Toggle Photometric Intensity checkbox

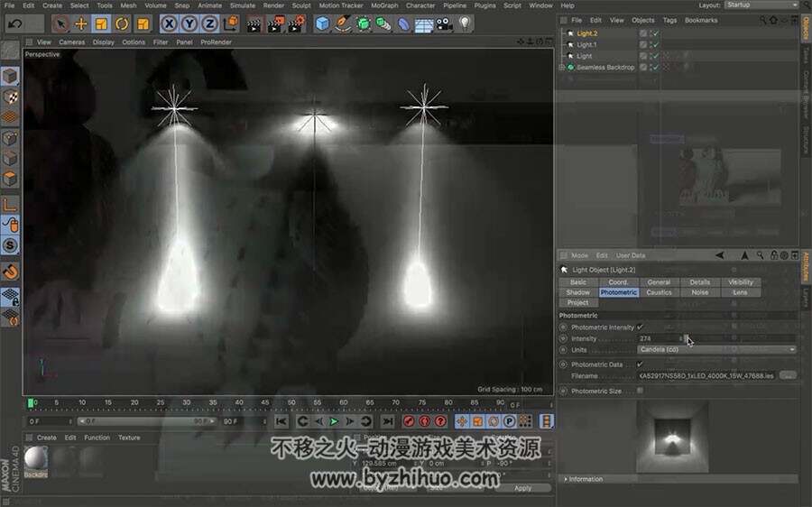tap(640, 327)
